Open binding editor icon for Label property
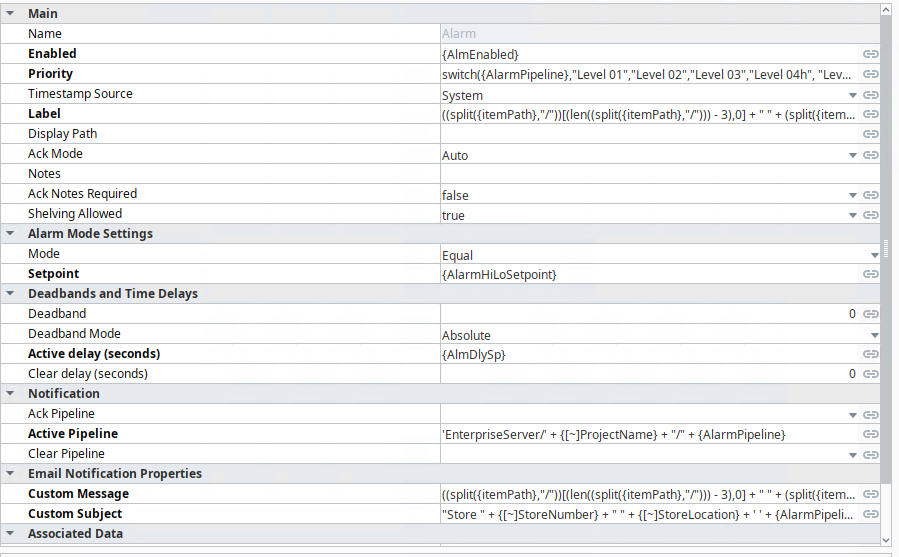 [871, 114]
